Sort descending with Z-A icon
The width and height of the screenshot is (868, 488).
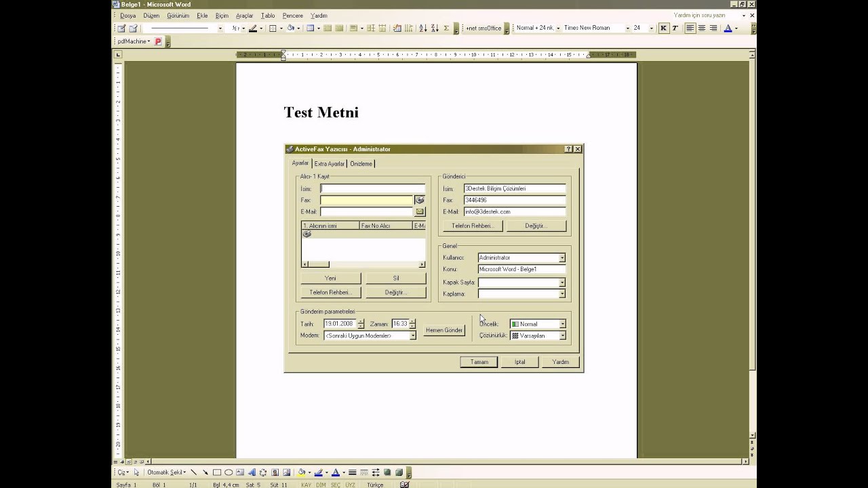pyautogui.click(x=434, y=28)
